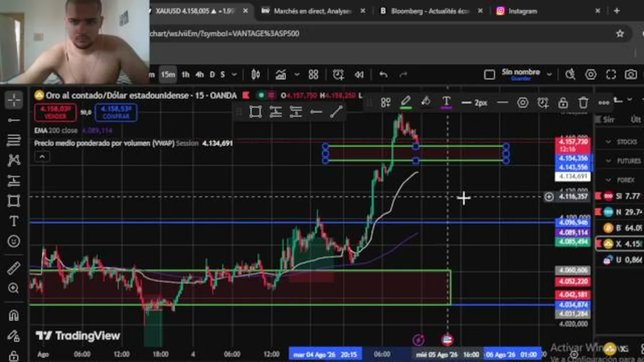This screenshot has height=362, width=644.
Task: Click the blue COMPRAR buy button
Action: (x=116, y=112)
